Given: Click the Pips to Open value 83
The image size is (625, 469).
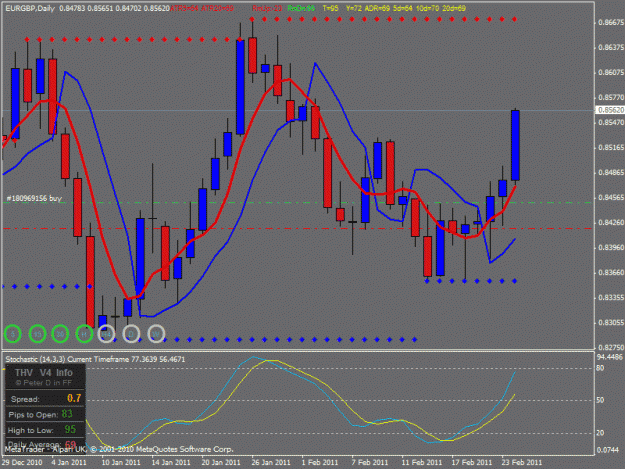Looking at the screenshot, I should click(x=67, y=414).
